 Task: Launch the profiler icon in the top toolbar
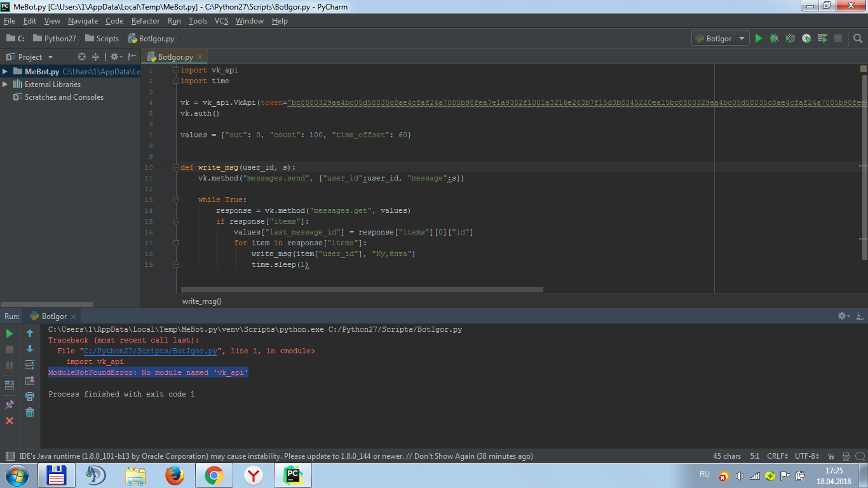tap(806, 38)
